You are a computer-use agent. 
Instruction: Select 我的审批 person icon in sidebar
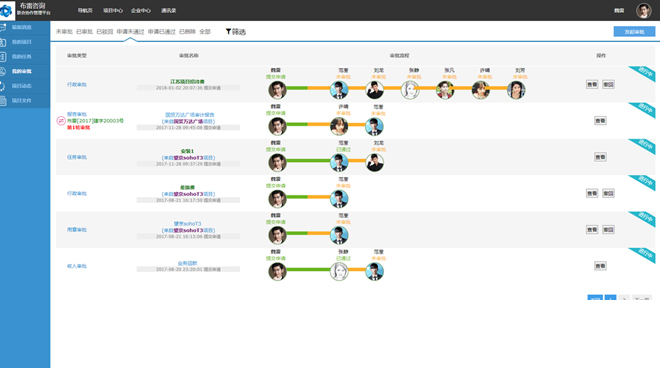[x=3, y=72]
